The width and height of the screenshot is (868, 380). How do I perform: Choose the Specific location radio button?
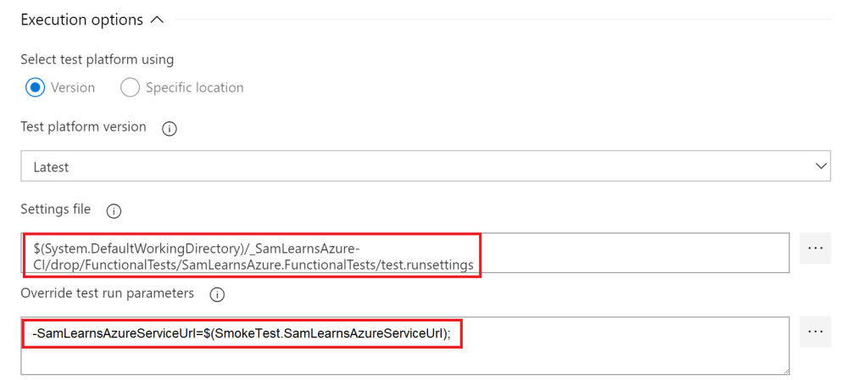pyautogui.click(x=131, y=87)
